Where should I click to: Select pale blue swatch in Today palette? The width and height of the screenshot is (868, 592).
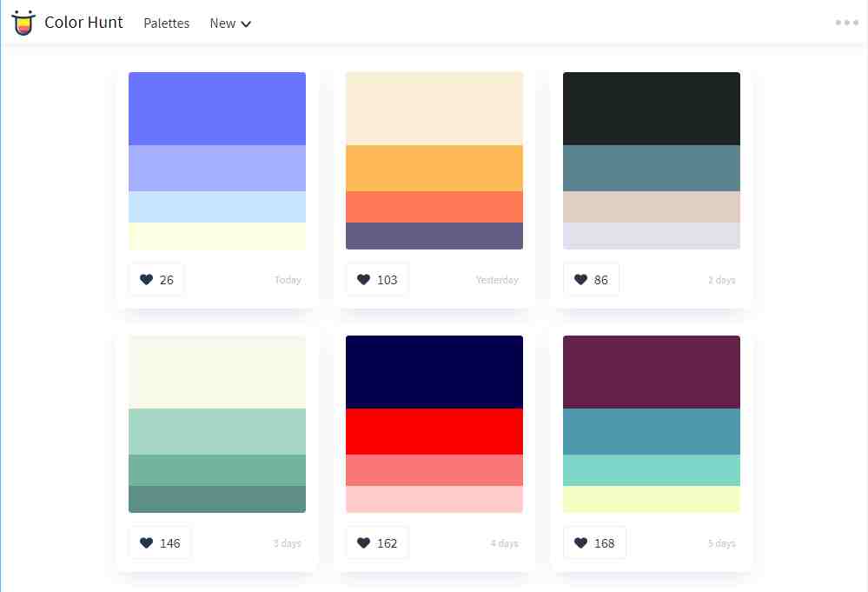click(x=217, y=207)
